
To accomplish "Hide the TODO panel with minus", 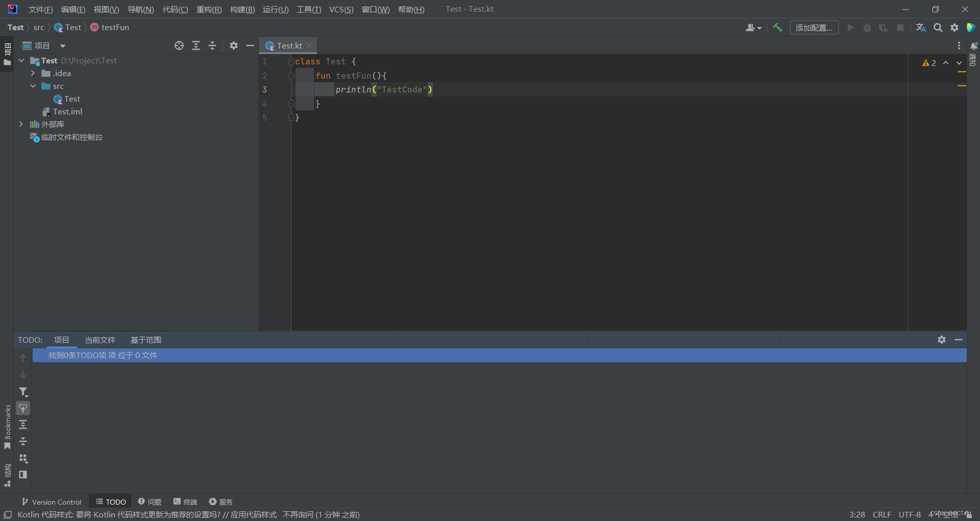I will [x=959, y=340].
